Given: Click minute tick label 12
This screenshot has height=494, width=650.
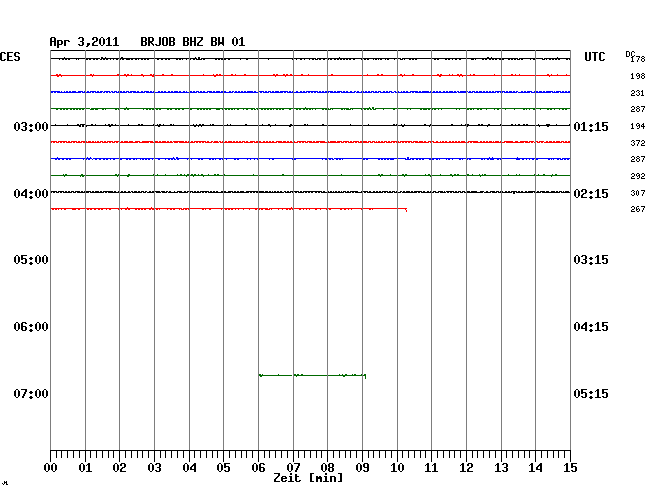Looking at the screenshot, I should coord(466,468).
